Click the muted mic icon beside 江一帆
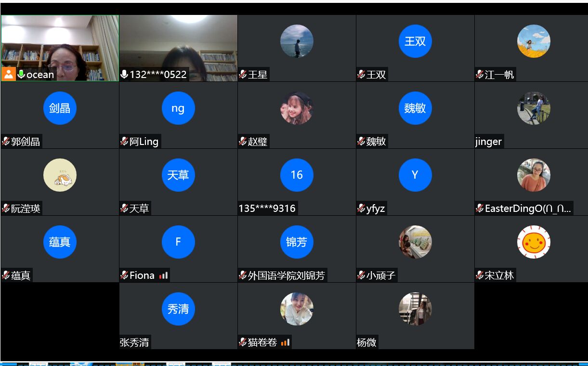Image resolution: width=588 pixels, height=366 pixels. [480, 74]
